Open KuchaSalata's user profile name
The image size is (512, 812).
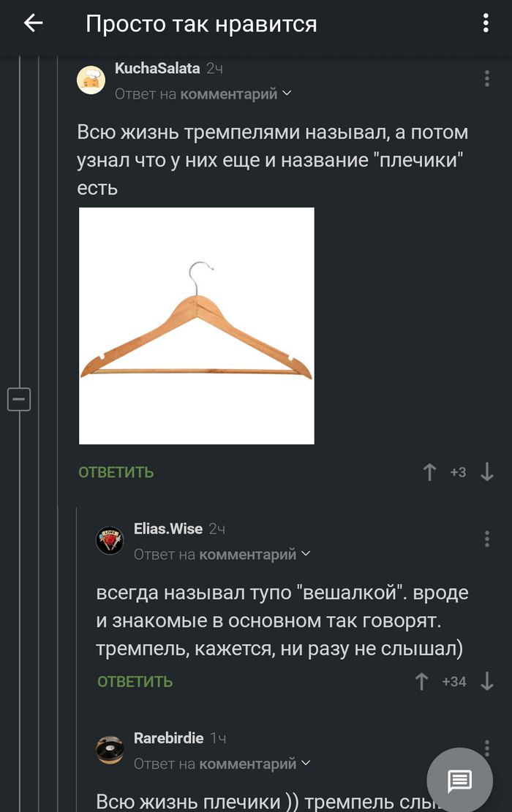pyautogui.click(x=157, y=69)
